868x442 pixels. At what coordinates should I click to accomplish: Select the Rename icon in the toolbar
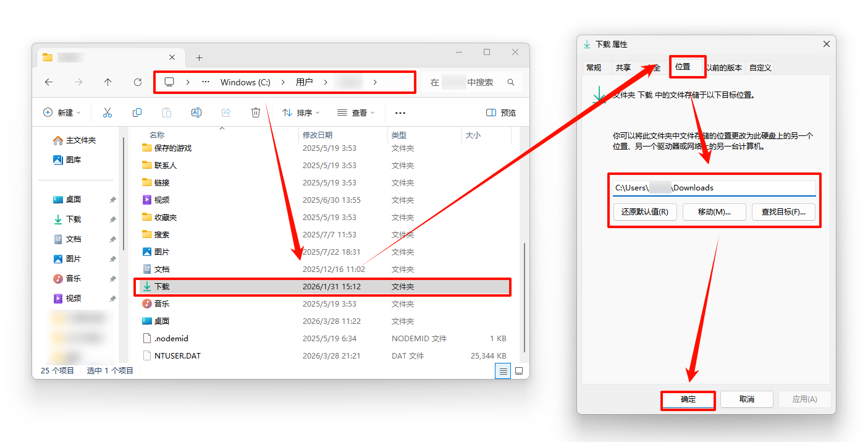196,112
